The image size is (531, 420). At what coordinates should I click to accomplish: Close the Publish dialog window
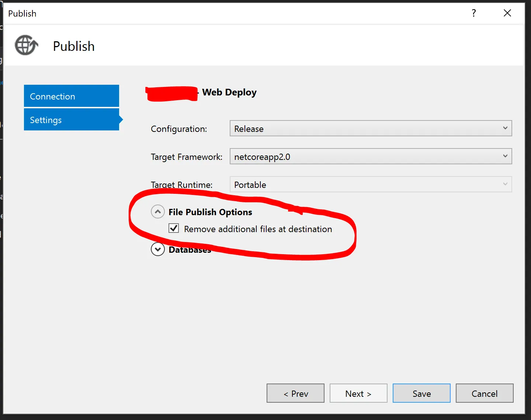click(x=507, y=13)
